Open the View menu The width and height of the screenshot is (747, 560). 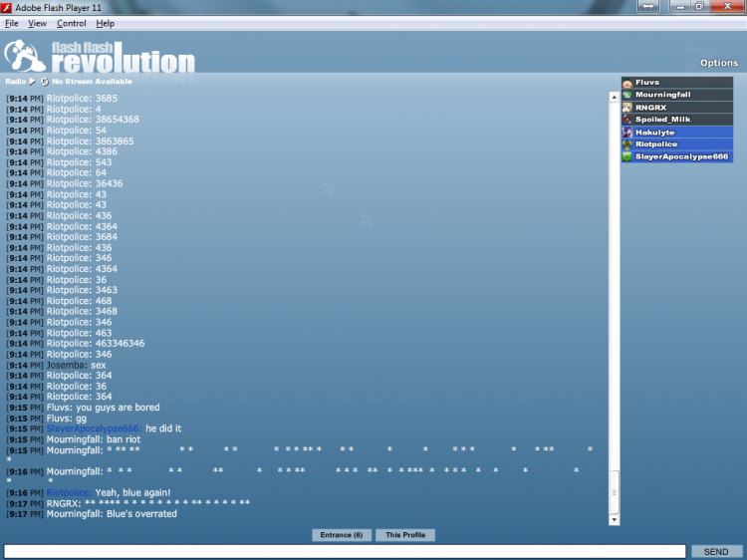click(38, 23)
